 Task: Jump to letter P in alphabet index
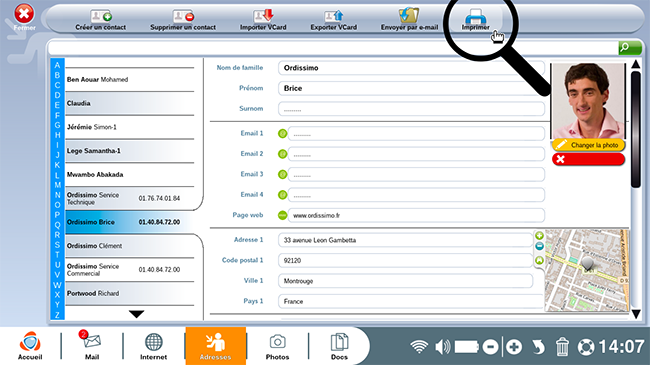tap(57, 215)
